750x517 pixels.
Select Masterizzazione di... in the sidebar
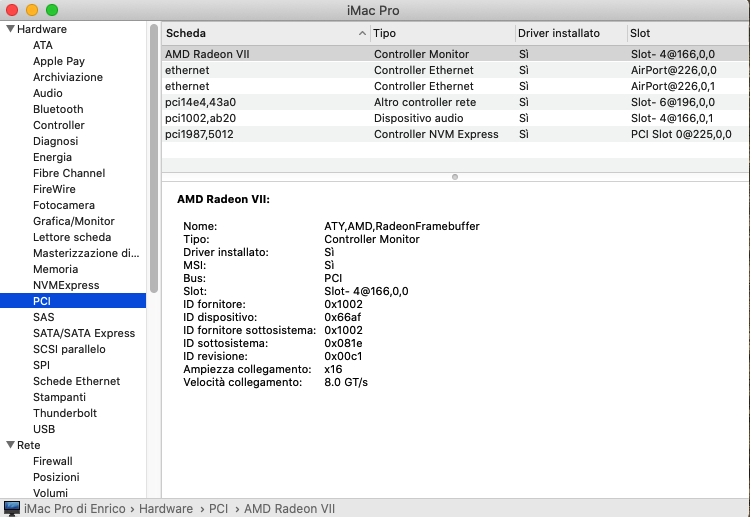(x=86, y=253)
